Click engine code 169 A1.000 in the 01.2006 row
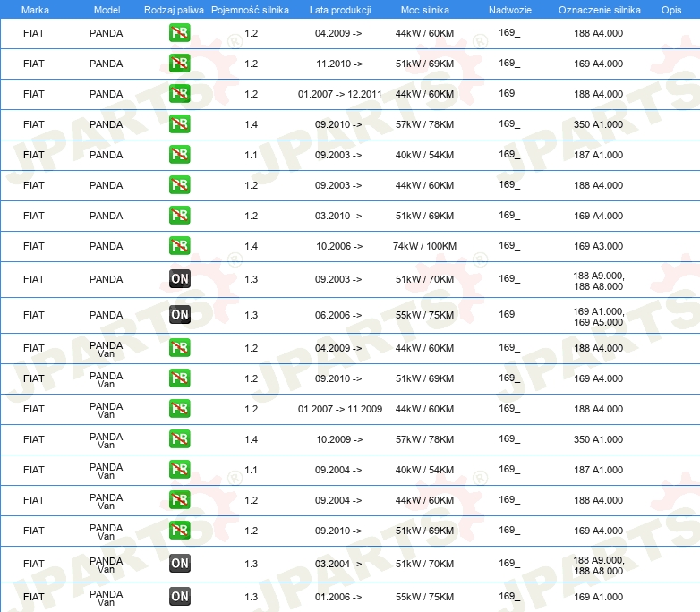This screenshot has height=612, width=700. click(x=598, y=597)
